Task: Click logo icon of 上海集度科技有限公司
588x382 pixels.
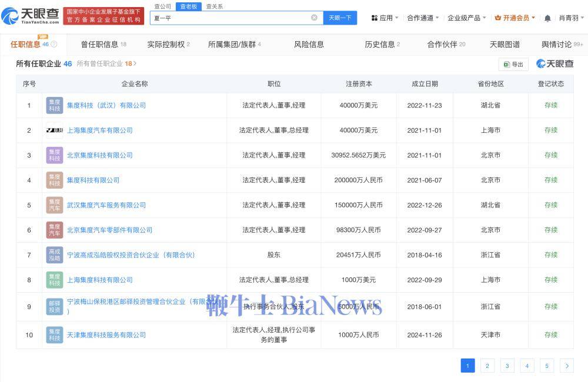Action: 54,280
